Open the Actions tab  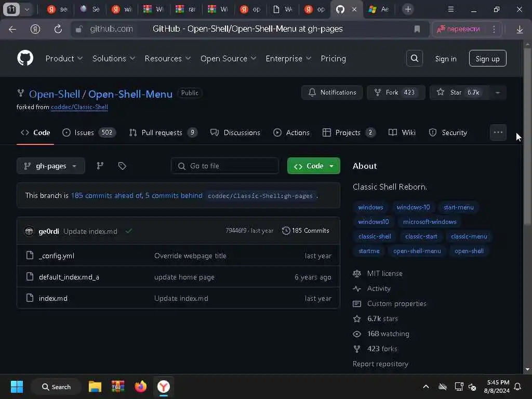(x=291, y=132)
